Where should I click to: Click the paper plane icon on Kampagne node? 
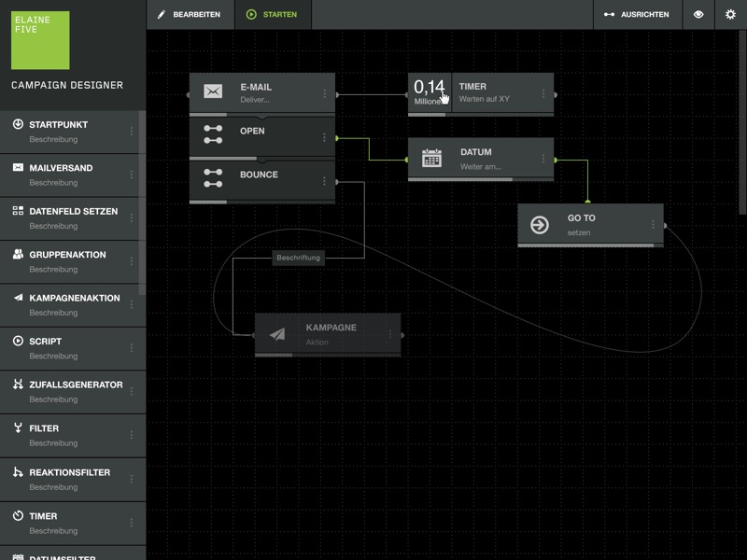click(277, 334)
